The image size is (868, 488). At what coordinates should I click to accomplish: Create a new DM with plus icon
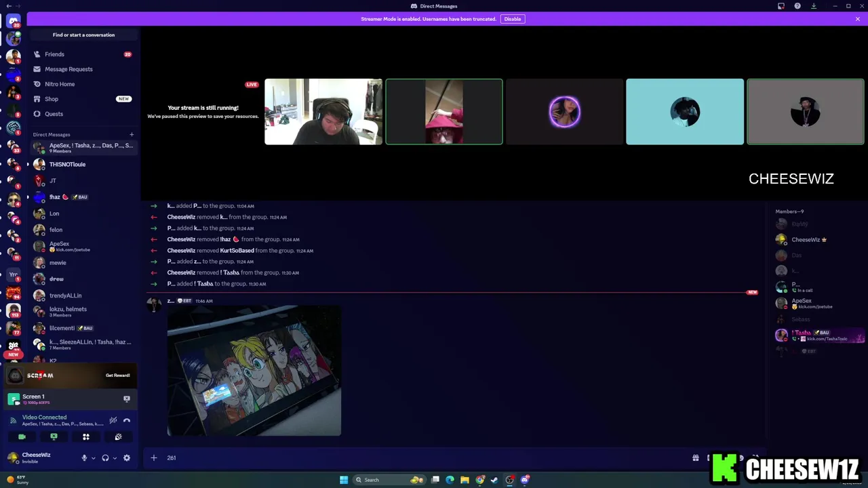click(132, 134)
